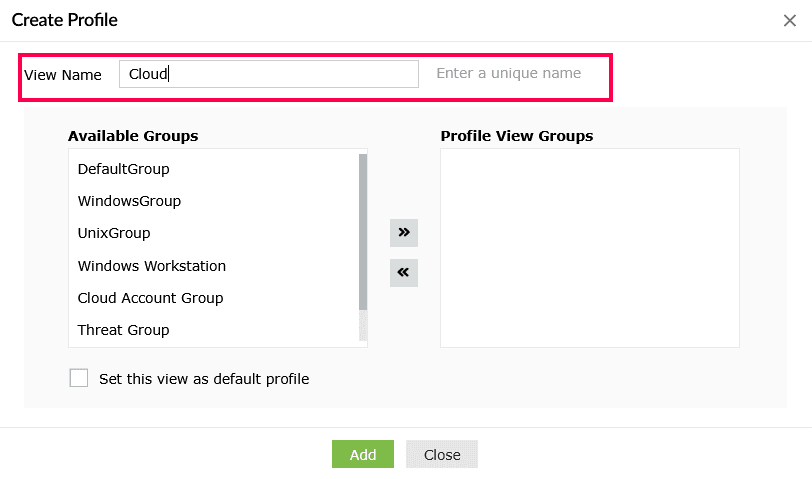
Task: Click the Profile View Groups heading
Action: pyautogui.click(x=517, y=136)
